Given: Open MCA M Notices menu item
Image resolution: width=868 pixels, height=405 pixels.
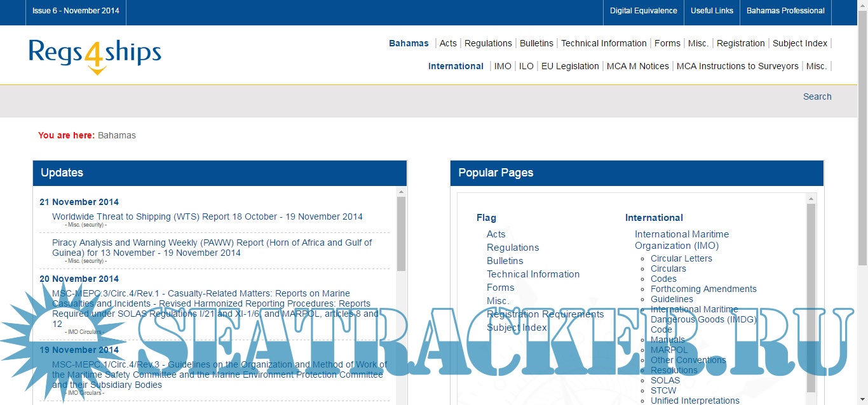Looking at the screenshot, I should click(637, 66).
